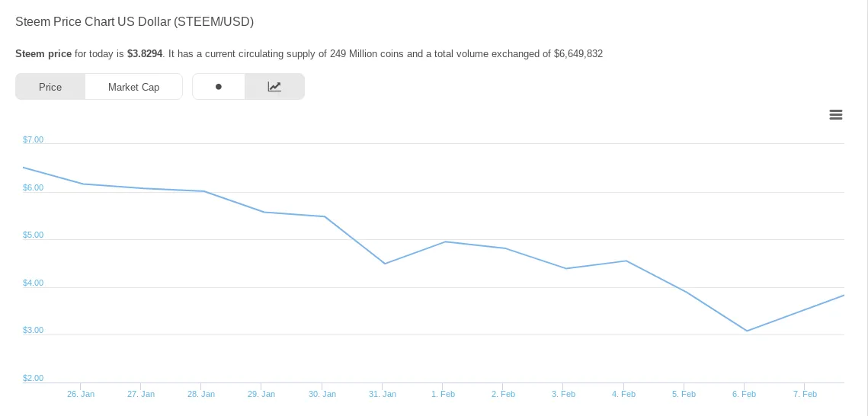The height and width of the screenshot is (416, 868).
Task: Click the $6.00 axis label
Action: point(34,188)
